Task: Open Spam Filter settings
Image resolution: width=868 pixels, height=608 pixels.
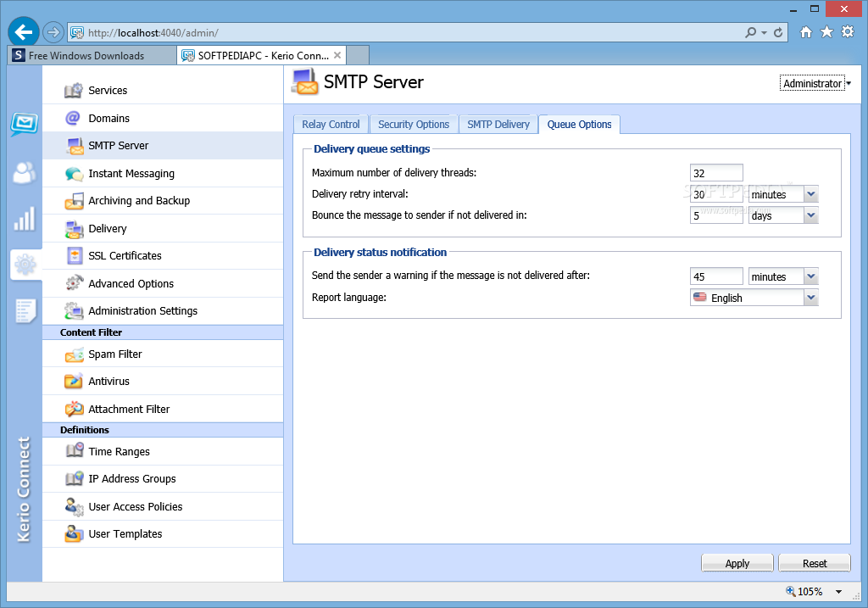Action: [163, 354]
